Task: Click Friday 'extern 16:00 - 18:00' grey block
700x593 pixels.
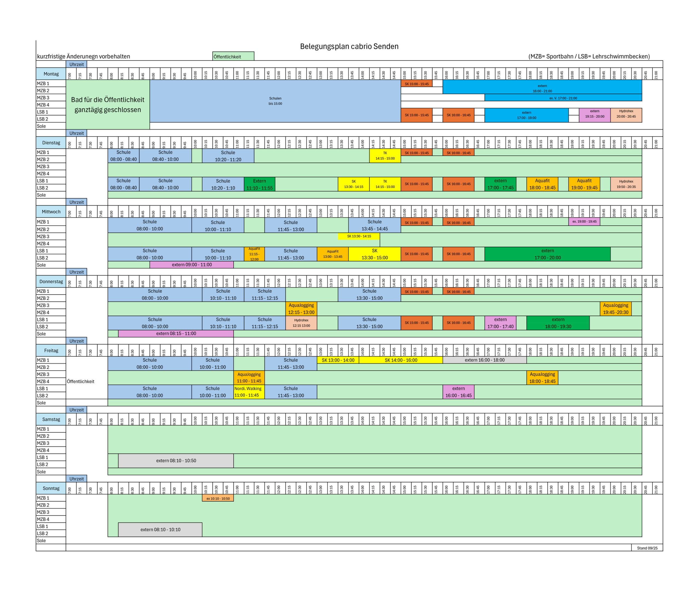Action: click(x=485, y=360)
